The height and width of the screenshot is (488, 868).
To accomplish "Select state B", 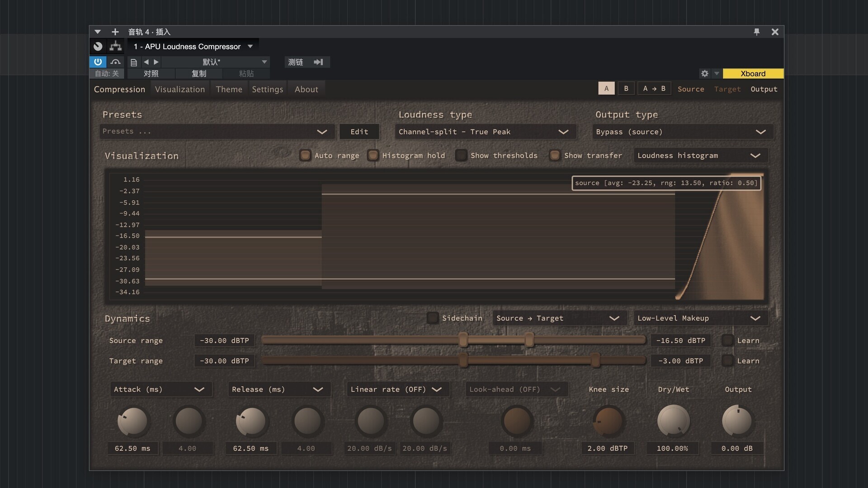I will [x=626, y=89].
